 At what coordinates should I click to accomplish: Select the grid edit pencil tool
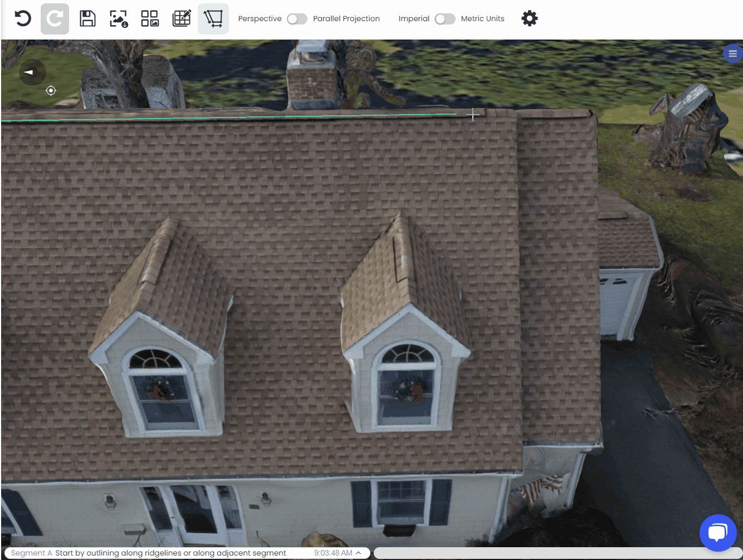[x=182, y=18]
